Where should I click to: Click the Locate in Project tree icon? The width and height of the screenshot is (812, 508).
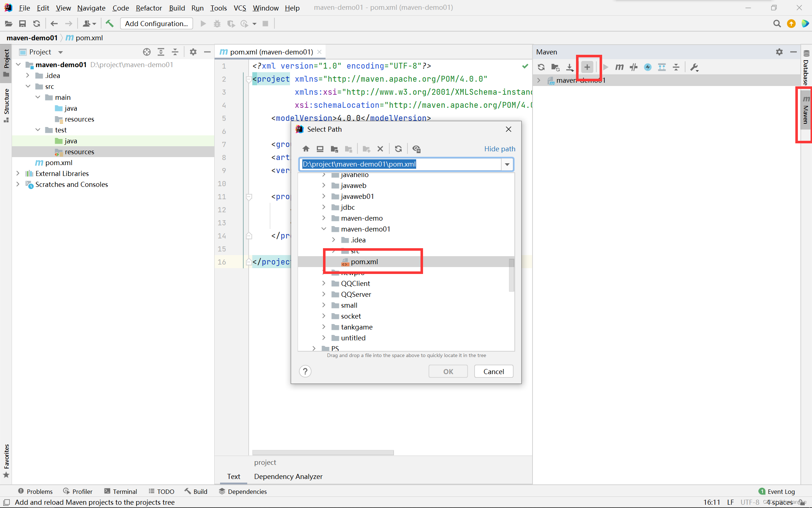(147, 52)
